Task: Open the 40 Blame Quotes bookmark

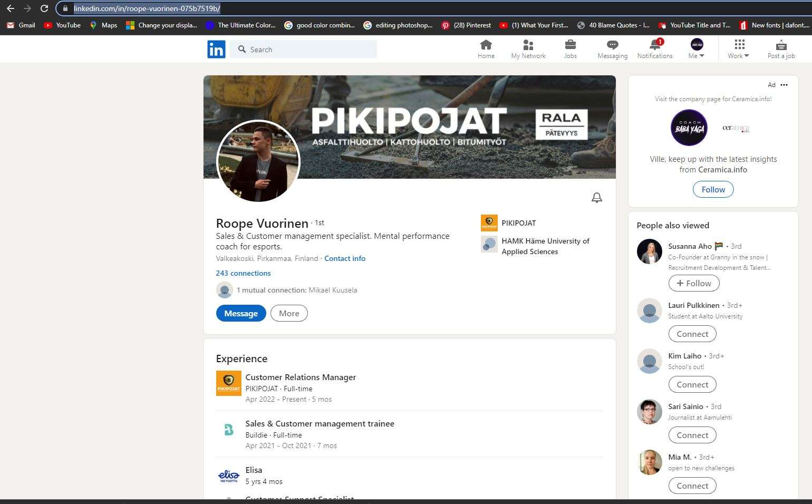Action: (613, 25)
